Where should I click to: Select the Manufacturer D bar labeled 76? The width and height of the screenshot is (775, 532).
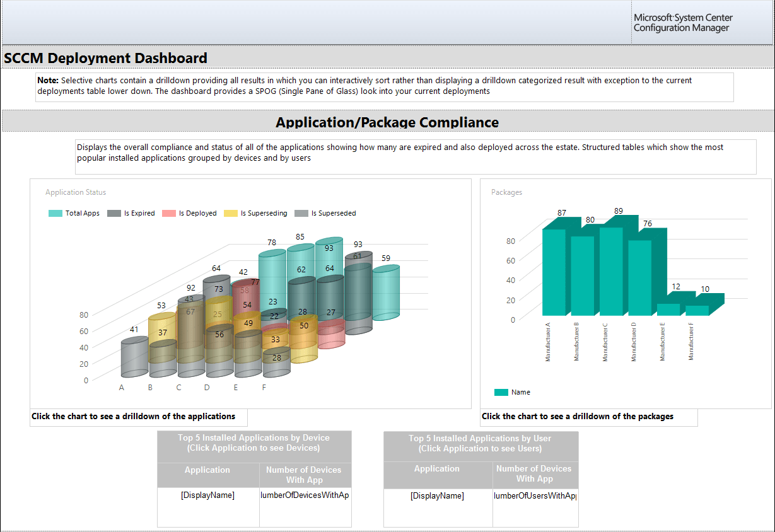coord(639,277)
